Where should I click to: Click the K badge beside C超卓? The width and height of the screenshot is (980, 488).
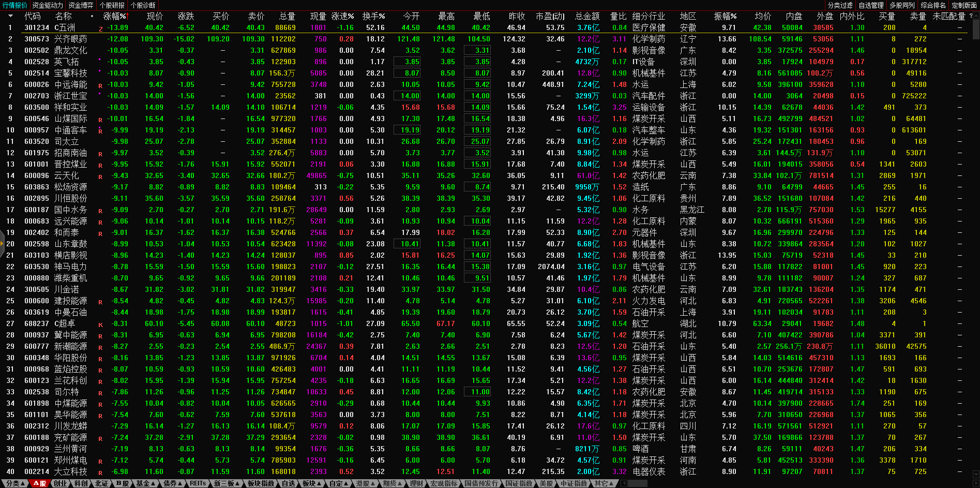(100, 324)
